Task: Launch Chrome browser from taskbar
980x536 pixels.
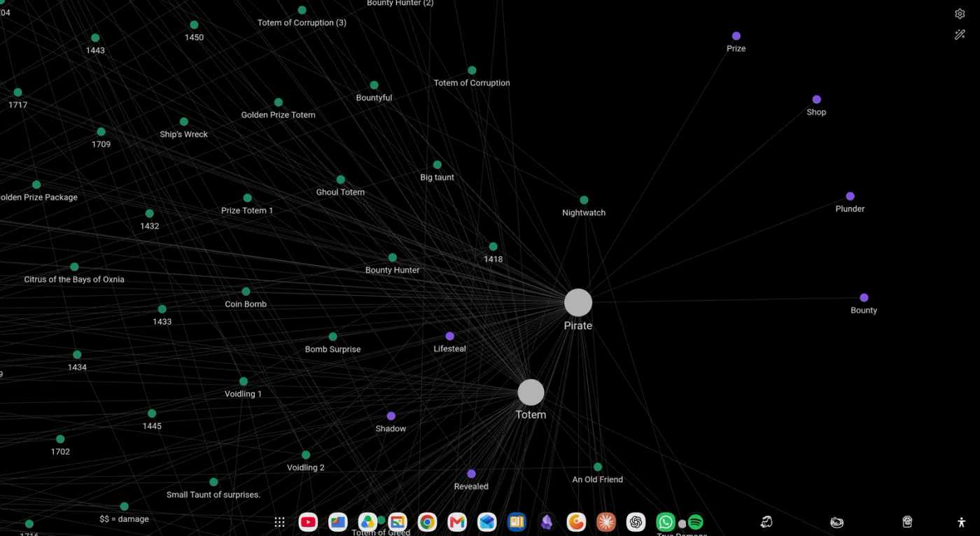Action: tap(428, 522)
